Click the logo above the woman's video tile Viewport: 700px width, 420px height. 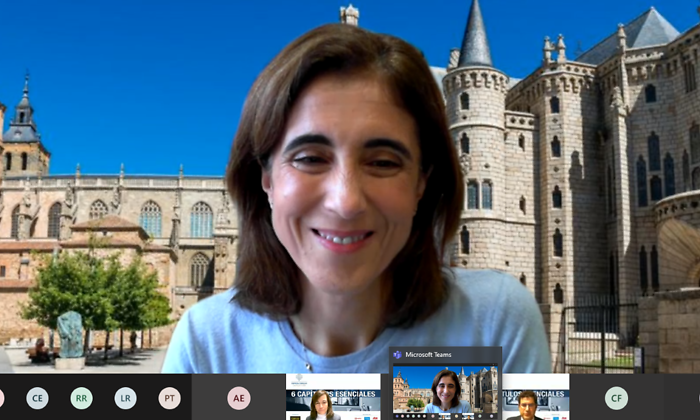coord(299,380)
